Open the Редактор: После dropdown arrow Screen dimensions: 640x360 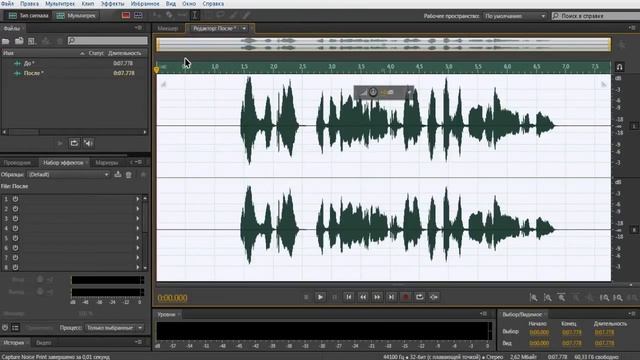[244, 29]
